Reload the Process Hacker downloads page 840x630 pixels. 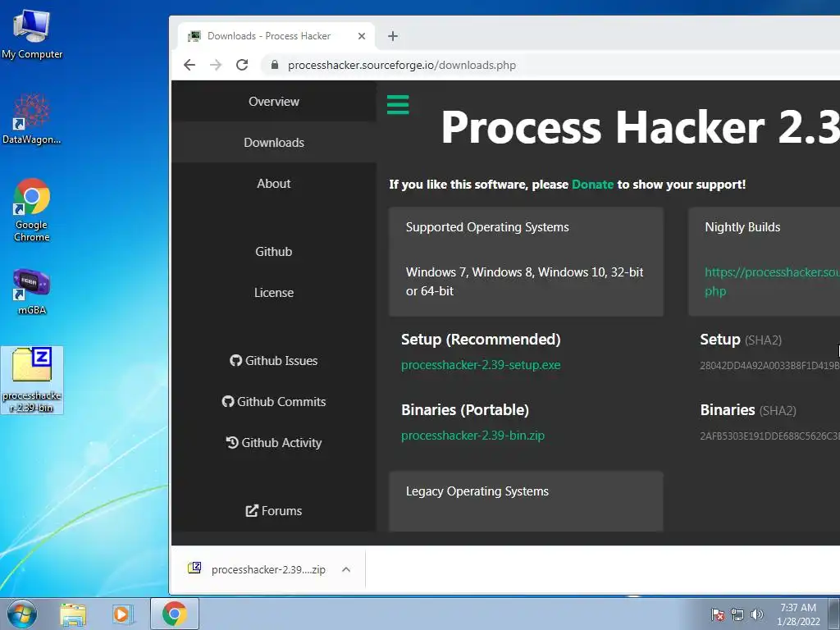point(242,65)
